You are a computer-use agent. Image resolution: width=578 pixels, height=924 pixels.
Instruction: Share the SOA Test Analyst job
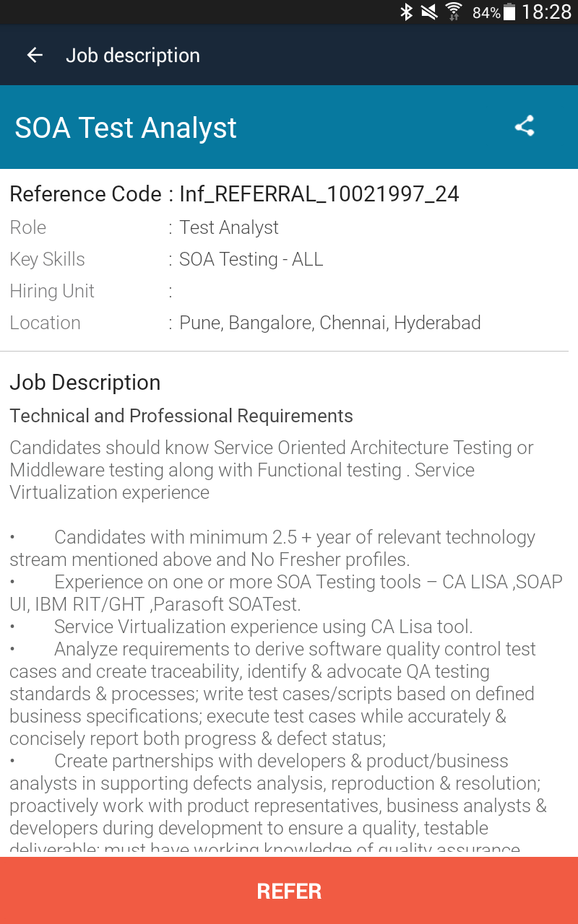[x=525, y=126]
